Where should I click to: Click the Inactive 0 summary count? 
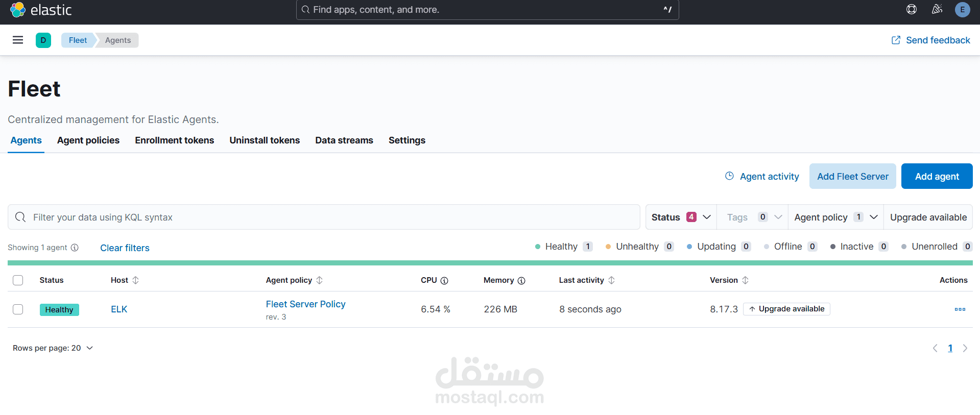click(859, 247)
